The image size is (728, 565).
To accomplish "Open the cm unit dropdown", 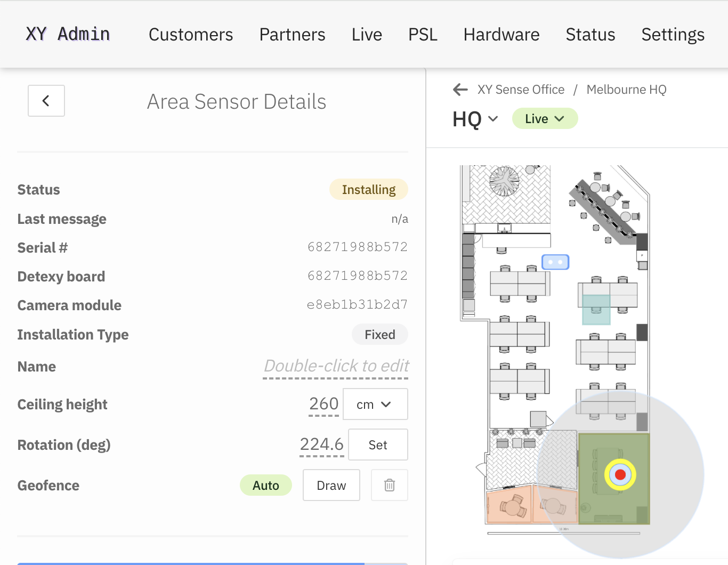I will click(375, 405).
